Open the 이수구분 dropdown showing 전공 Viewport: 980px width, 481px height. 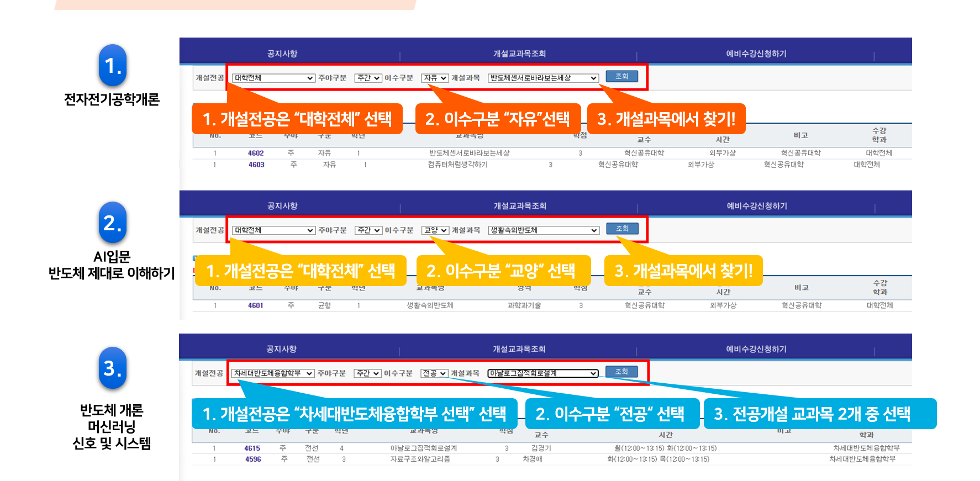pyautogui.click(x=434, y=373)
